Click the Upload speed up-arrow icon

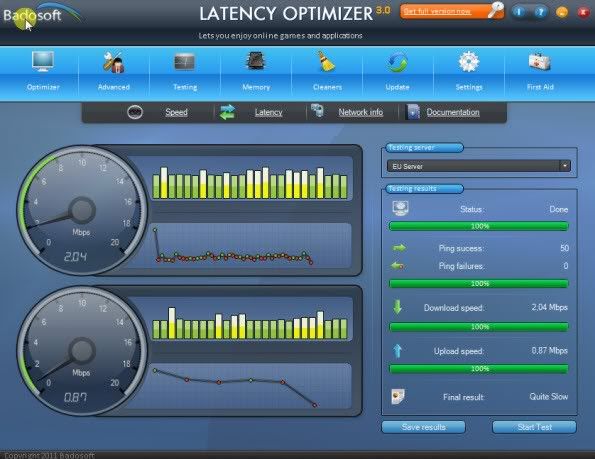click(397, 351)
